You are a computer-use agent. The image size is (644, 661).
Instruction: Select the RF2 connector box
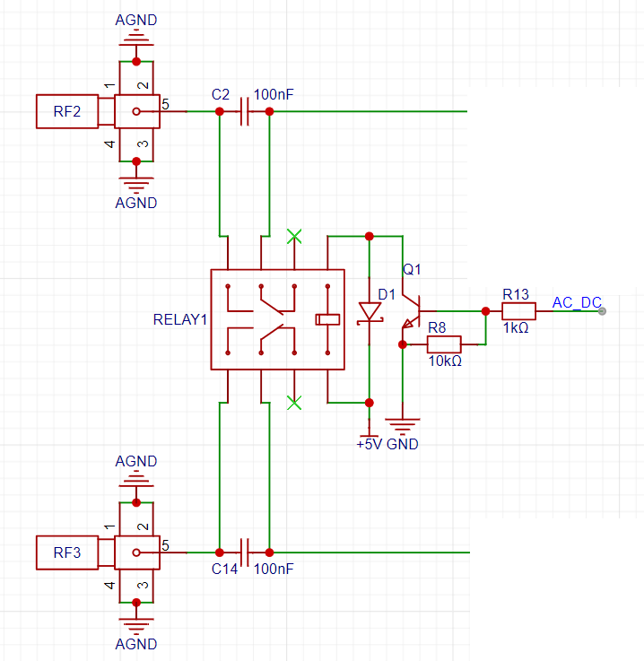click(67, 111)
